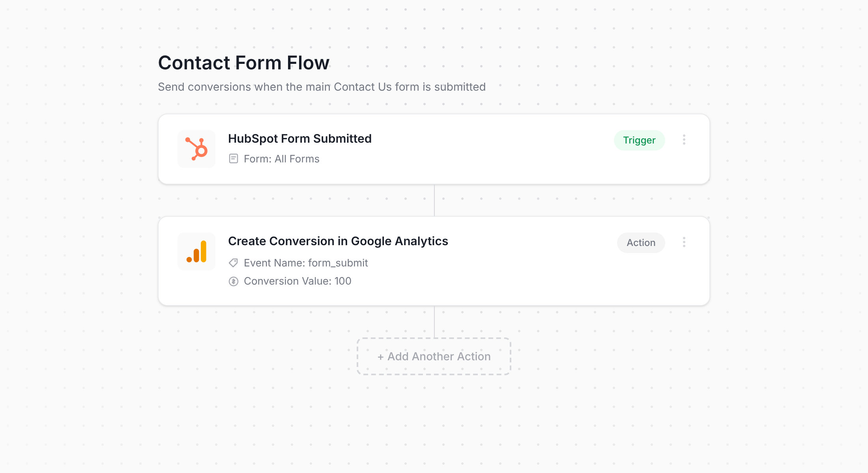Expand the Create Conversion action step details
The width and height of the screenshot is (868, 473).
click(338, 241)
